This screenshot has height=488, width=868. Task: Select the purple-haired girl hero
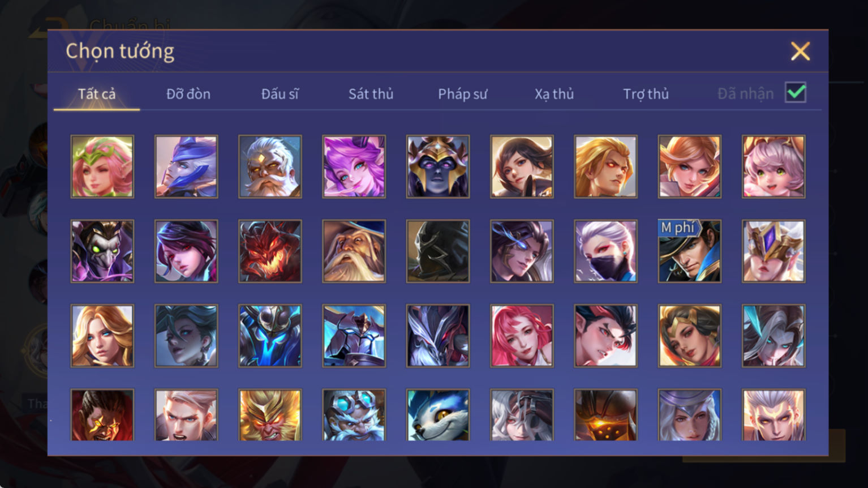[x=354, y=166]
